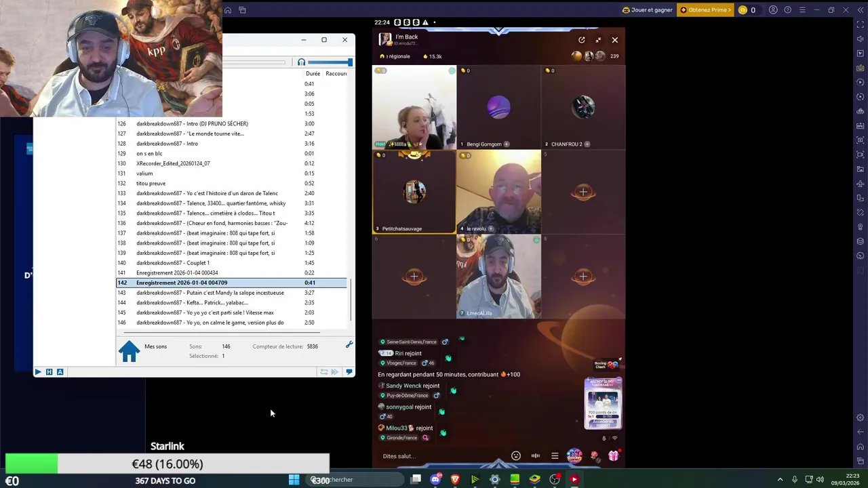Wave at Milou33
The image size is (868, 488).
click(x=443, y=432)
